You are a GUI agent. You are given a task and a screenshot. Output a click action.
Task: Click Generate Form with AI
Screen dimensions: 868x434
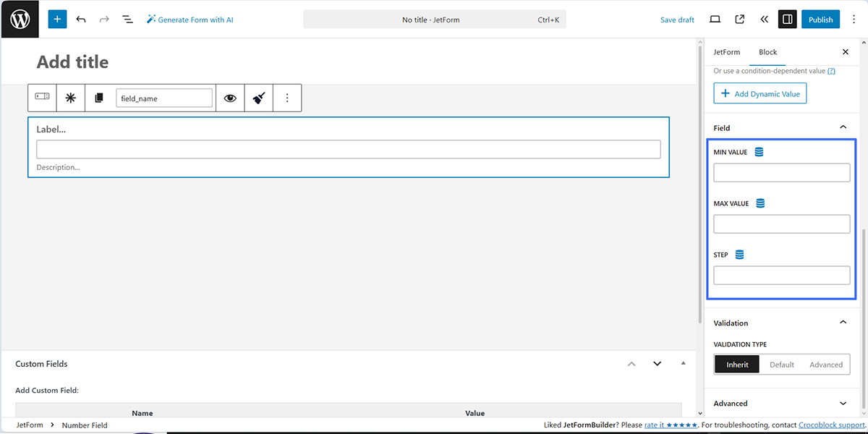[x=190, y=20]
